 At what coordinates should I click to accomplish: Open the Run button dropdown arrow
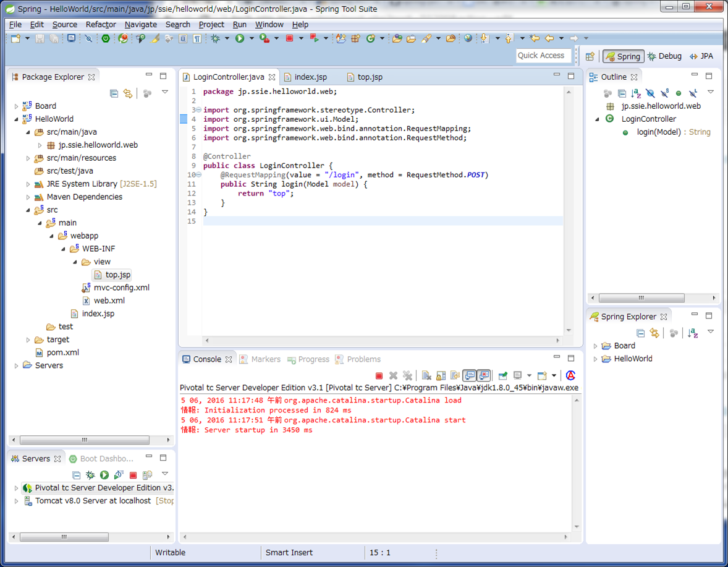(x=251, y=39)
